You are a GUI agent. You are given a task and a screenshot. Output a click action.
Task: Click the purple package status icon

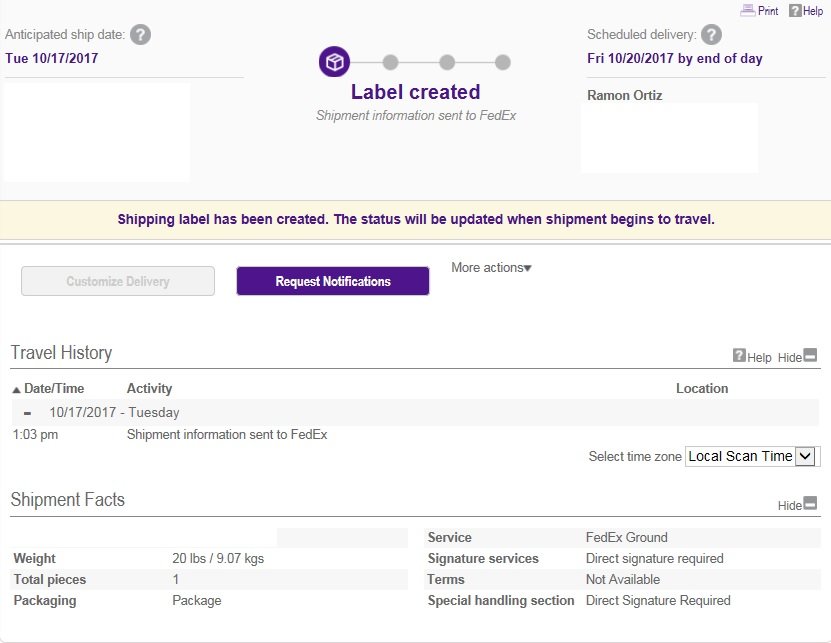pyautogui.click(x=334, y=62)
